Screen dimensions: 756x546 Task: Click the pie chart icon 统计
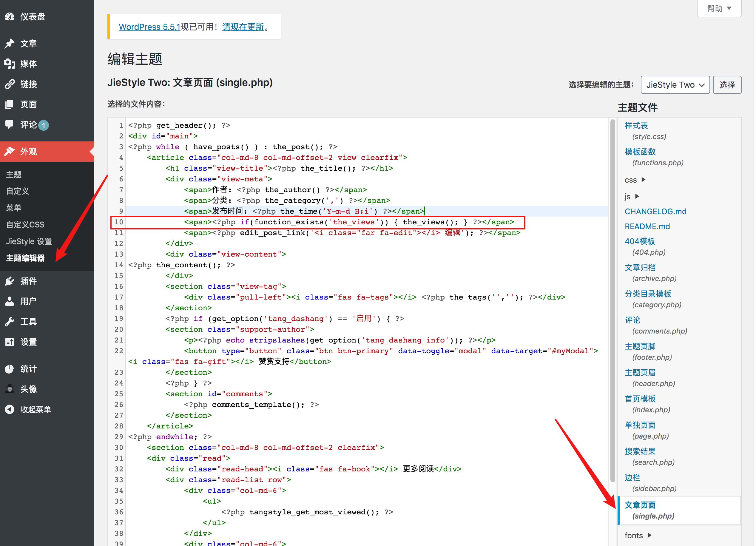click(10, 369)
